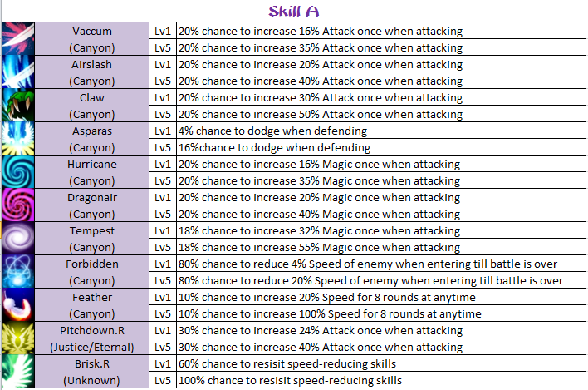Select the Forbidden orb icon
This screenshot has height=390, width=588.
[17, 272]
